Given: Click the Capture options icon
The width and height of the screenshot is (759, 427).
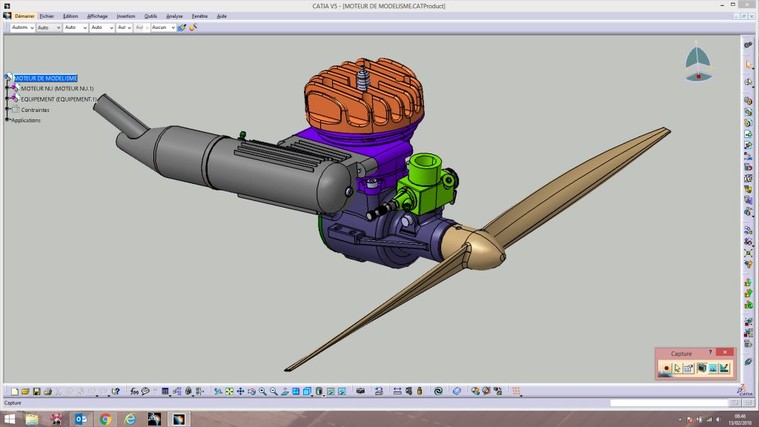Looking at the screenshot, I should [x=689, y=369].
